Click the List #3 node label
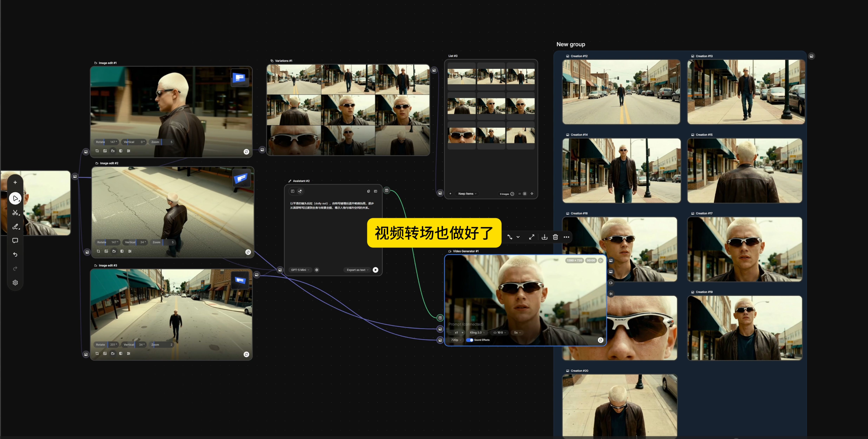Viewport: 868px width, 439px height. click(x=453, y=56)
